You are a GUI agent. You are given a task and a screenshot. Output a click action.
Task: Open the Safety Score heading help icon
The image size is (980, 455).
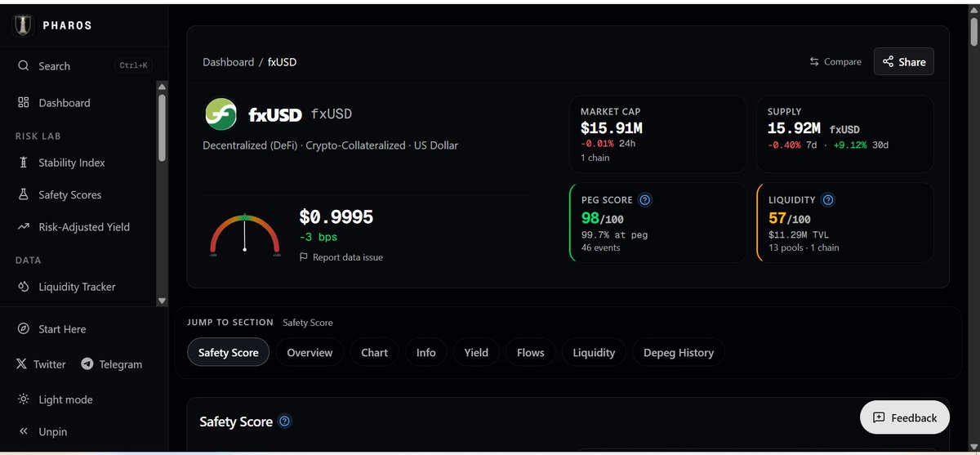[285, 422]
